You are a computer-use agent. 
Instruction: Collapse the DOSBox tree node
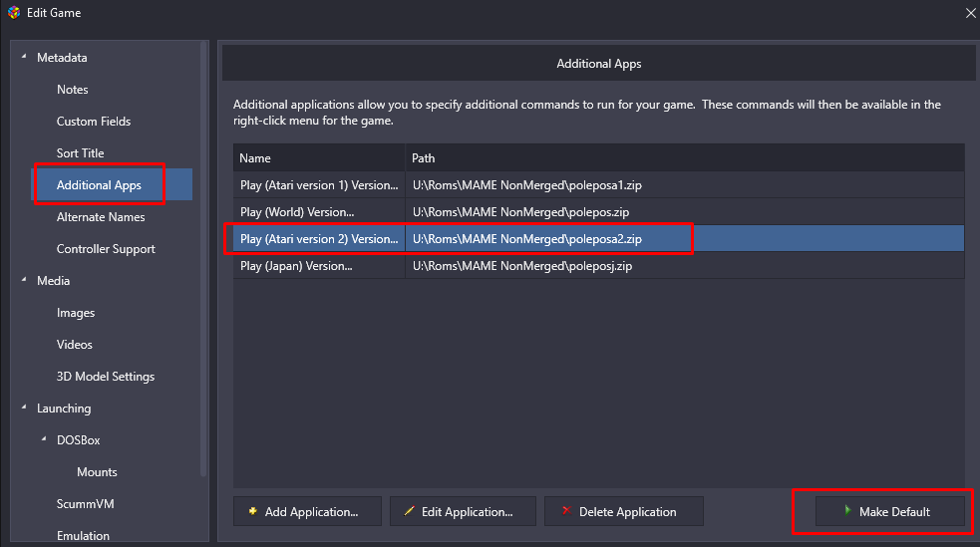(44, 439)
